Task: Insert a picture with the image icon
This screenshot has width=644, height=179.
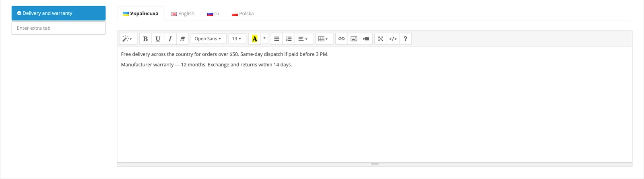Action: pyautogui.click(x=354, y=39)
